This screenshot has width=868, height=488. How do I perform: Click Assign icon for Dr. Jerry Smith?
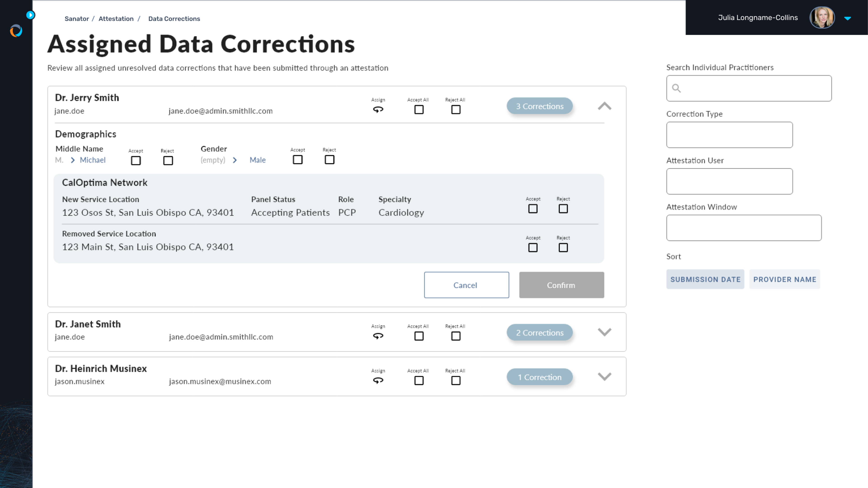click(378, 109)
